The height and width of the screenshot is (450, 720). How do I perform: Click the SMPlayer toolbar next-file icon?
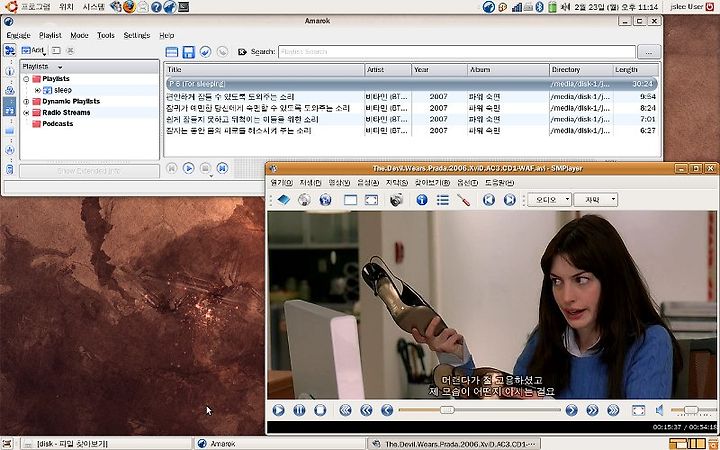point(510,200)
